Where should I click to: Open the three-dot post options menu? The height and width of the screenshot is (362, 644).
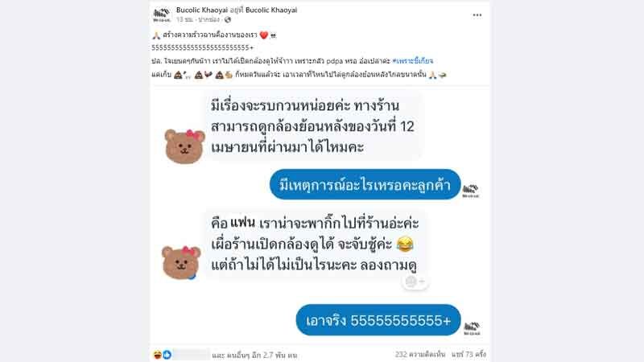(x=477, y=15)
